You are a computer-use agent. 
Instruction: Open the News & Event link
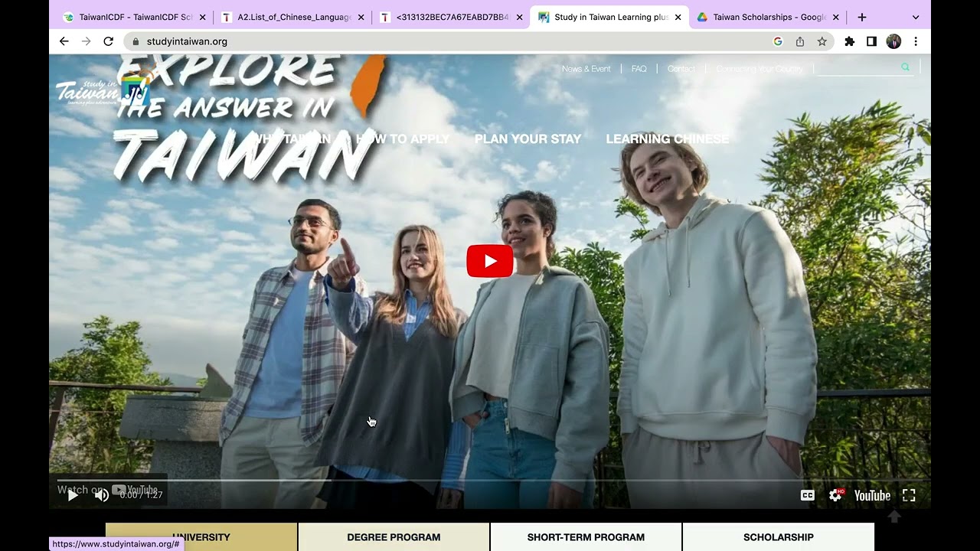(x=586, y=69)
